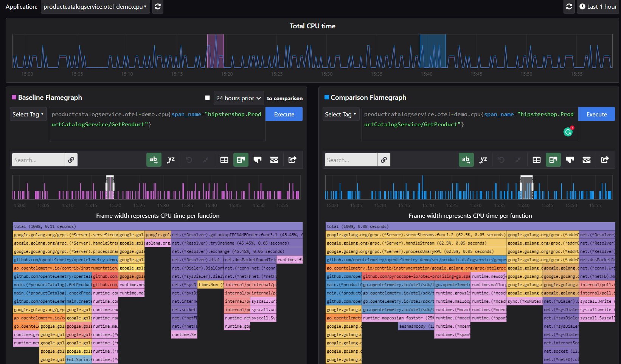Expand the baseline Select Tag dropdown
Image resolution: width=621 pixels, height=364 pixels.
click(x=28, y=114)
